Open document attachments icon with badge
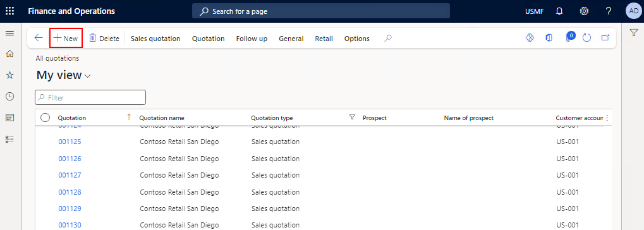The width and height of the screenshot is (644, 230). pos(569,37)
